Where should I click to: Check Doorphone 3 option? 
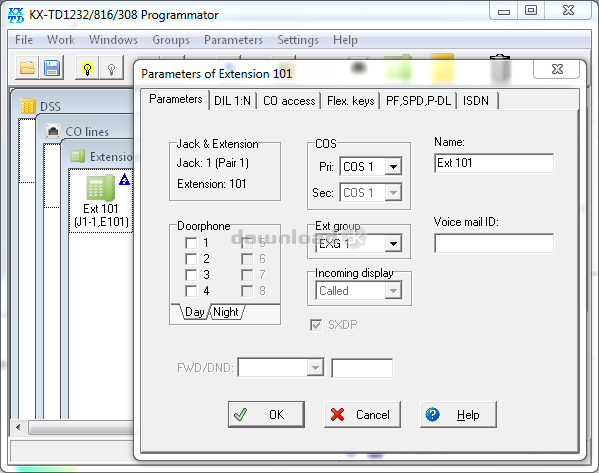(x=191, y=275)
